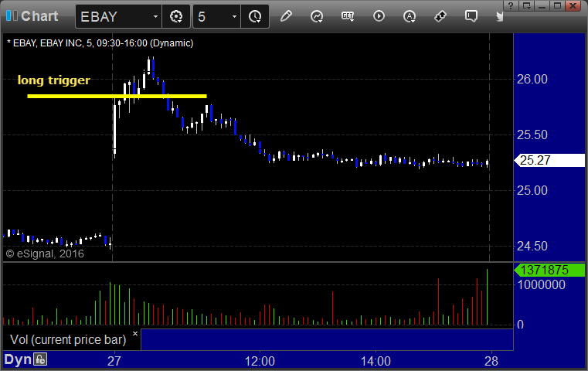588x371 pixels.
Task: Click the 26.00 price axis label
Action: (x=532, y=79)
